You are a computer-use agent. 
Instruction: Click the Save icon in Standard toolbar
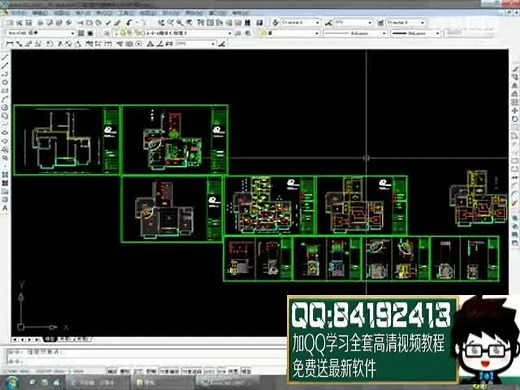pyautogui.click(x=29, y=22)
